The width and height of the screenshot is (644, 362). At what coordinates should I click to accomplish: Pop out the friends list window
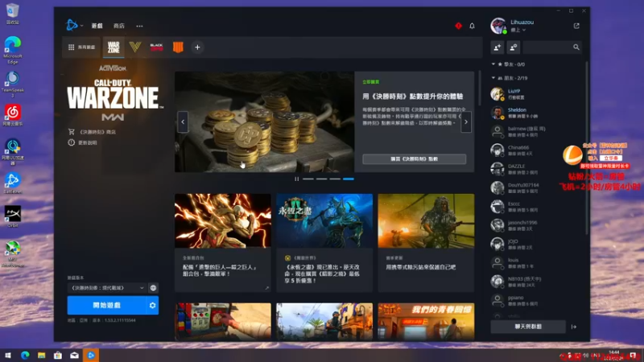576,26
